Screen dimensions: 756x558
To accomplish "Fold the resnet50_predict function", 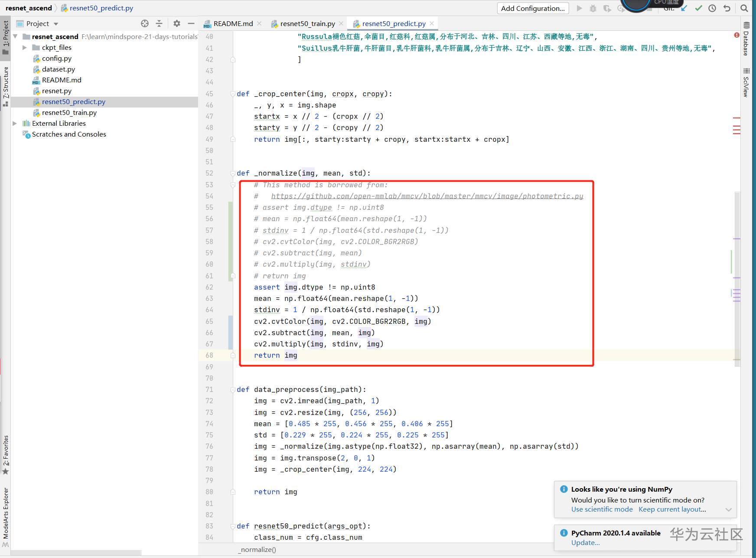I will coord(233,526).
